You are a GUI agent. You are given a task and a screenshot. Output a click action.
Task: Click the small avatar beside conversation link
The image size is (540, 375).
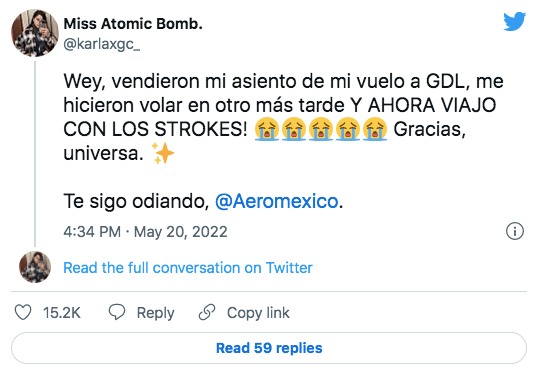[x=35, y=267]
